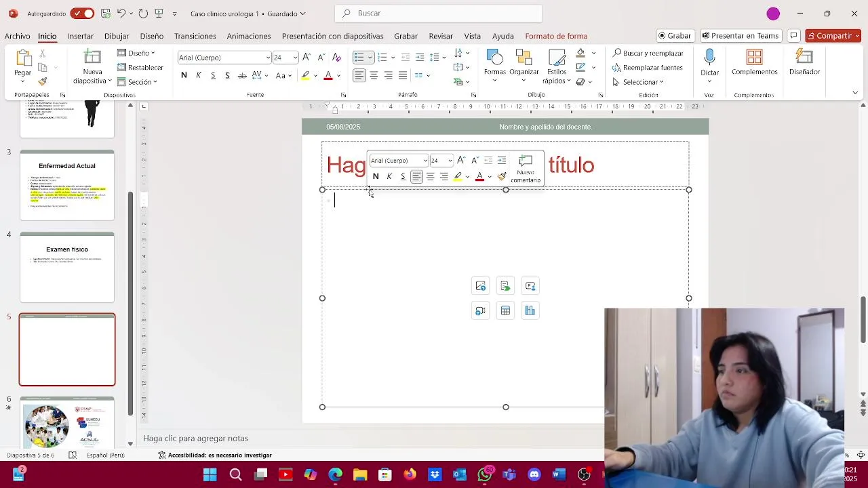Insert chart placeholder icon on slide
Viewport: 868px width, 488px height.
(530, 310)
